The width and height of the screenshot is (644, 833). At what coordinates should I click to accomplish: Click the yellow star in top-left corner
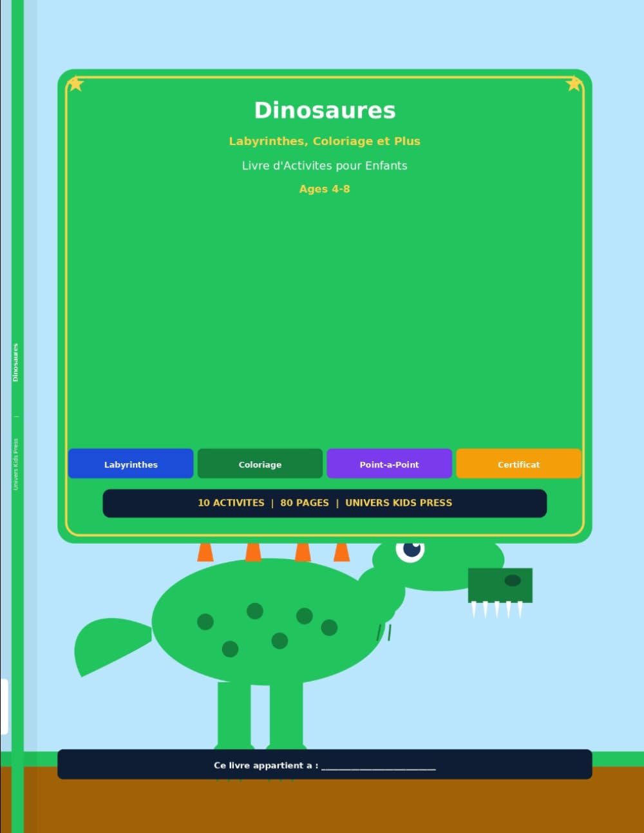coord(75,84)
